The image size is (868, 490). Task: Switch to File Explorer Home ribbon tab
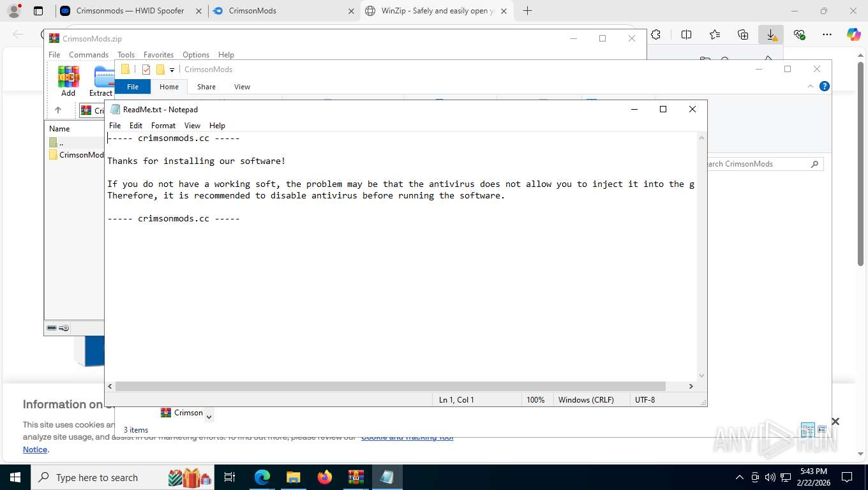(x=169, y=87)
